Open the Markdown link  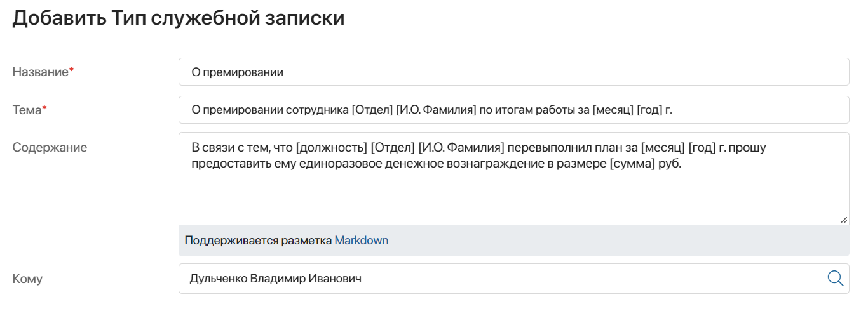coord(361,241)
